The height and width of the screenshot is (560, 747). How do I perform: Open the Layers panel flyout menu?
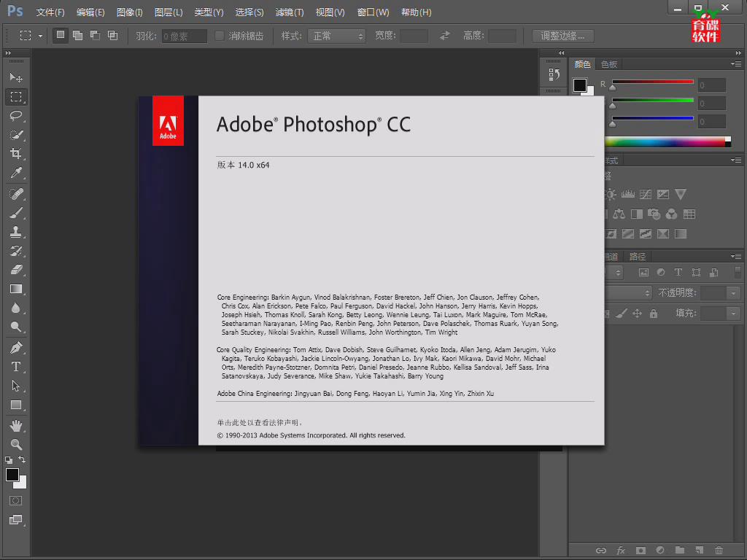736,256
